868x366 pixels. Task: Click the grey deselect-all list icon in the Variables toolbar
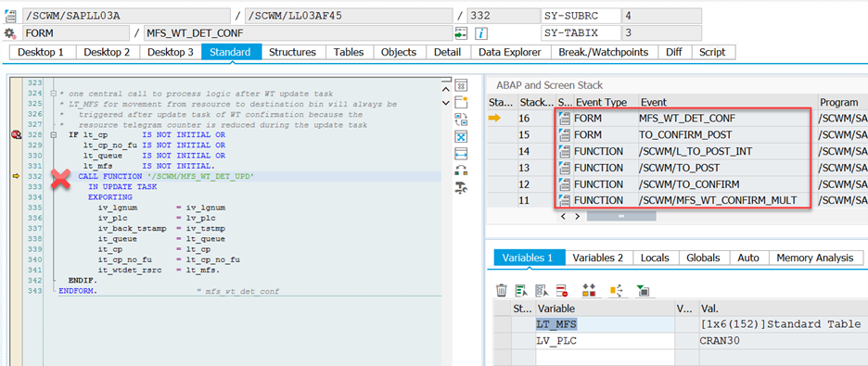(x=541, y=290)
